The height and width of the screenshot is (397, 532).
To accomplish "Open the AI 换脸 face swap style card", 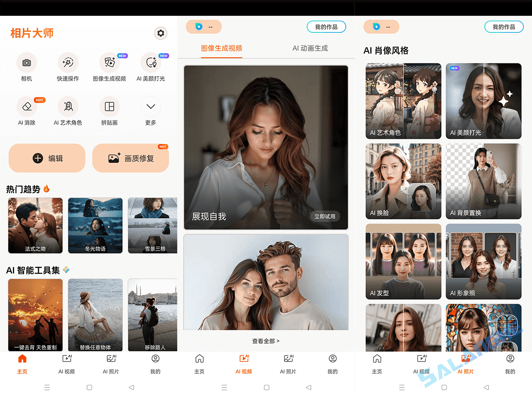I will (x=403, y=181).
